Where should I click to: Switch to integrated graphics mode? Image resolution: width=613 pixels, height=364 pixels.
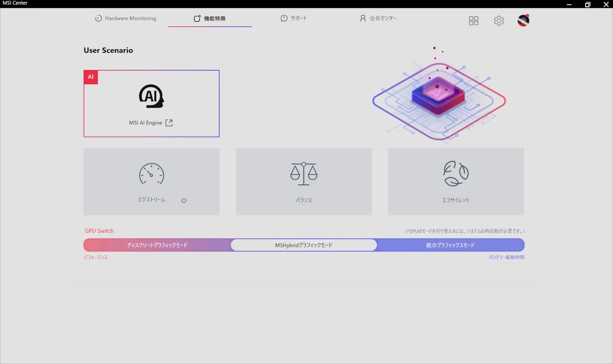point(450,245)
